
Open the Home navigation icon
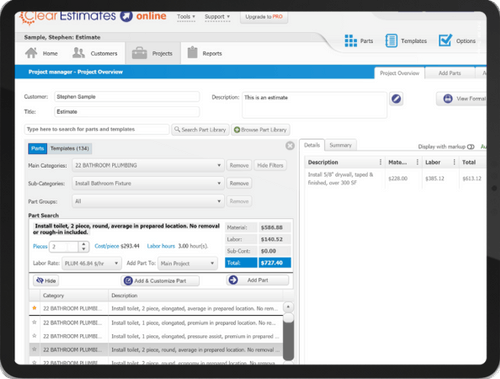pos(31,53)
